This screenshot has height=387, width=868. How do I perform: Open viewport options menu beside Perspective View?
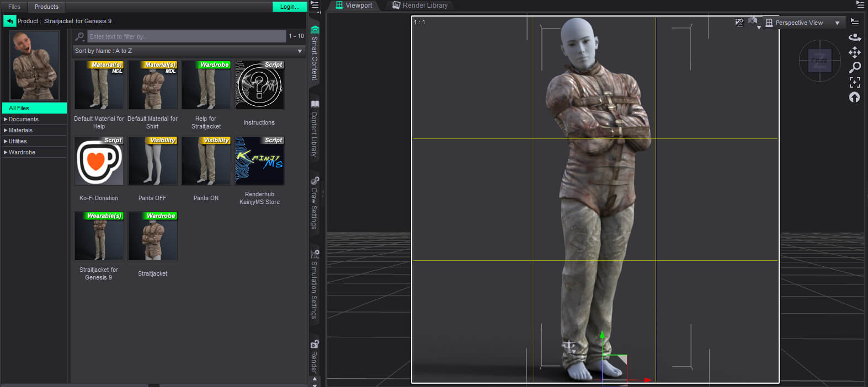855,23
